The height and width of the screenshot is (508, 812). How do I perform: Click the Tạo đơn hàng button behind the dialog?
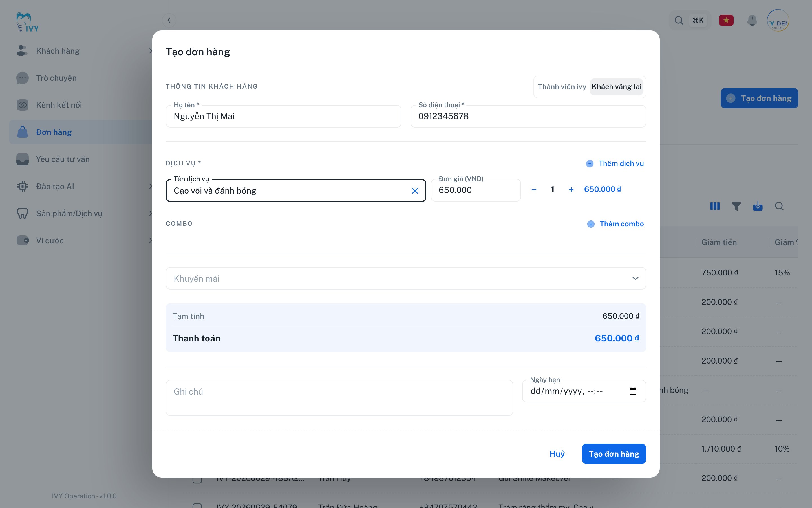759,98
